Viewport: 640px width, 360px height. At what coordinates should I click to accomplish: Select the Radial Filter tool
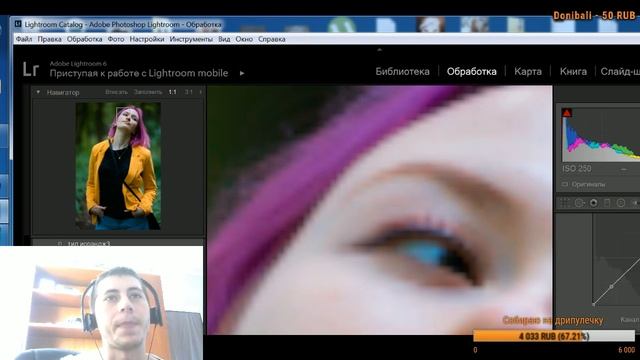pyautogui.click(x=621, y=203)
